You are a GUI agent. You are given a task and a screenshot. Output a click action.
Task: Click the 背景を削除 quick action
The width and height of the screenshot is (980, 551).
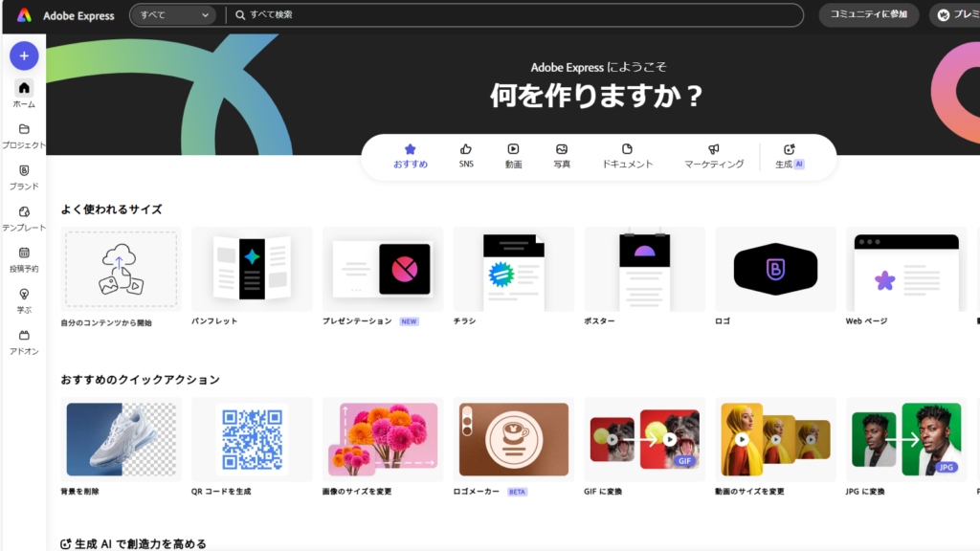[x=121, y=438]
